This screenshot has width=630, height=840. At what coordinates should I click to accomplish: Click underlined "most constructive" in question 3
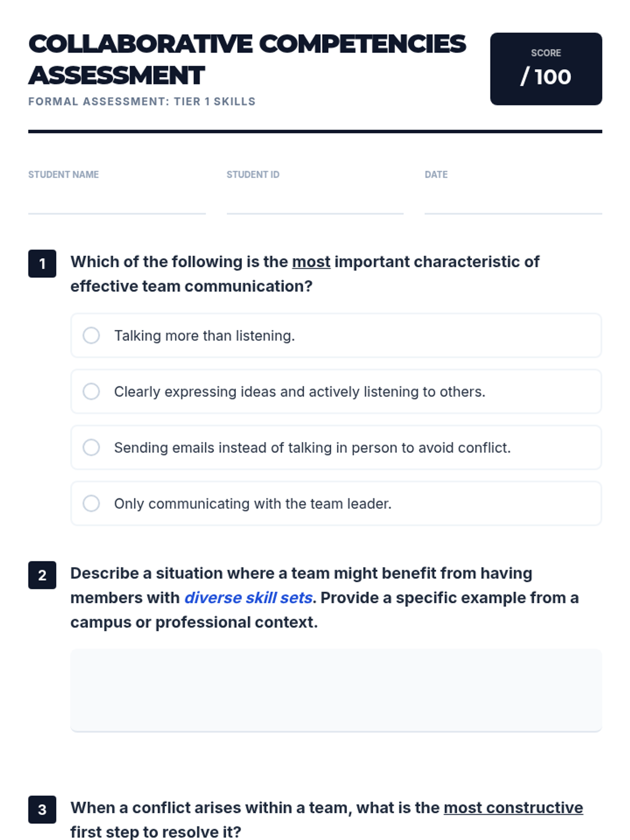(513, 807)
